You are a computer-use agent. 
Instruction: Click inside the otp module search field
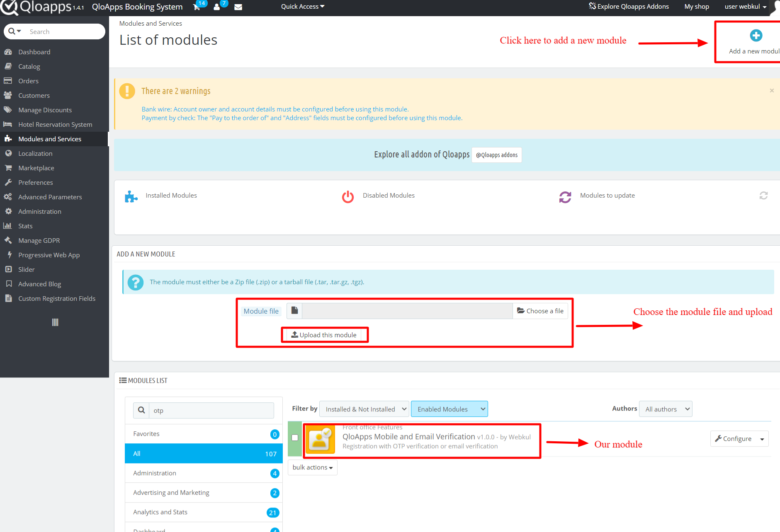207,410
